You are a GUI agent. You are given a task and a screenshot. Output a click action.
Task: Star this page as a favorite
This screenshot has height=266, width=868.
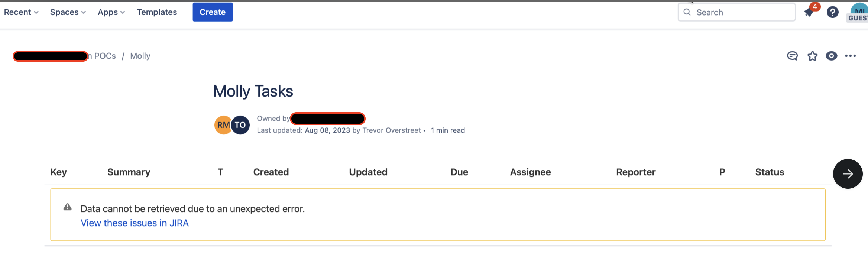812,56
